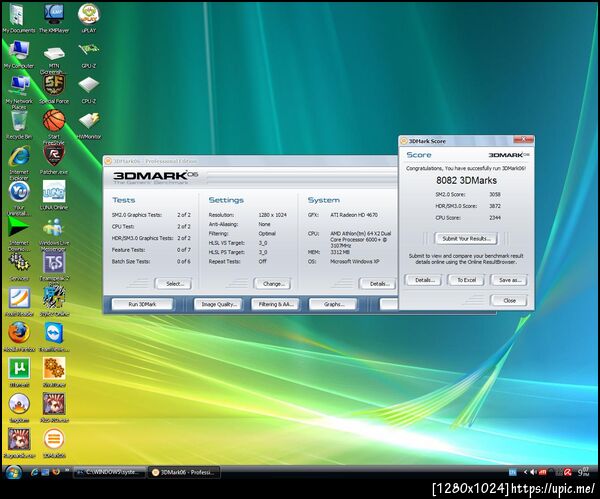Viewport: 600px width, 499px height.
Task: Launch The KMPlayer from the desktop
Action: pos(54,18)
